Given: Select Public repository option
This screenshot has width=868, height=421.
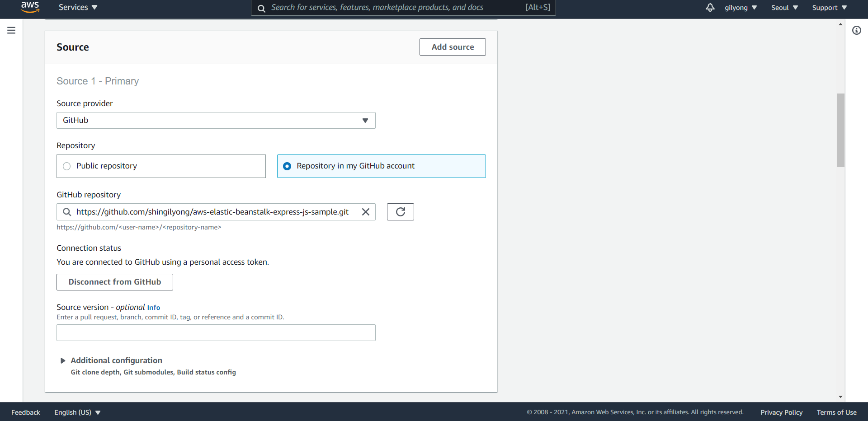Looking at the screenshot, I should 161,166.
